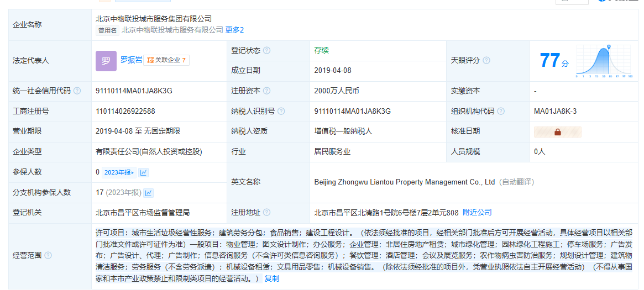Select former name 北京中物联投城市服务有限公司

click(172, 30)
